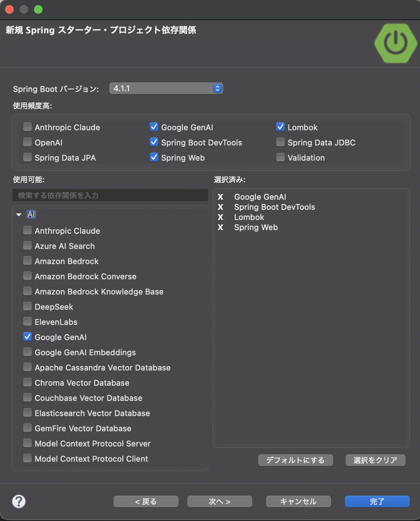Remove Lombok via its X icon
This screenshot has width=420, height=521.
(x=220, y=217)
